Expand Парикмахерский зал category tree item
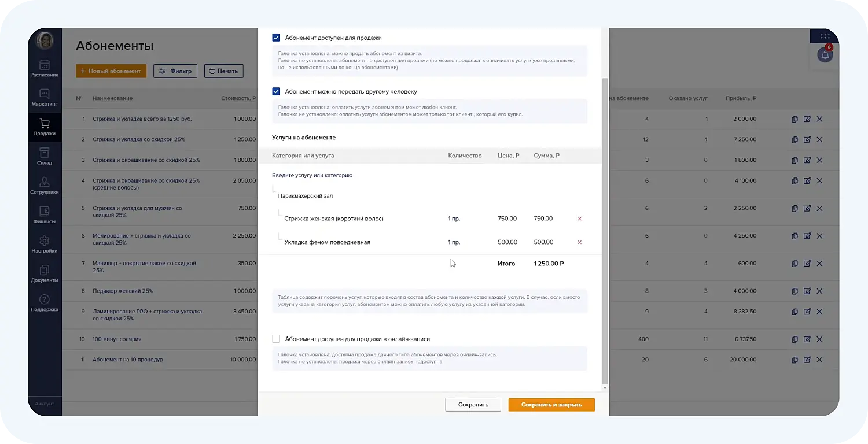 (x=305, y=196)
